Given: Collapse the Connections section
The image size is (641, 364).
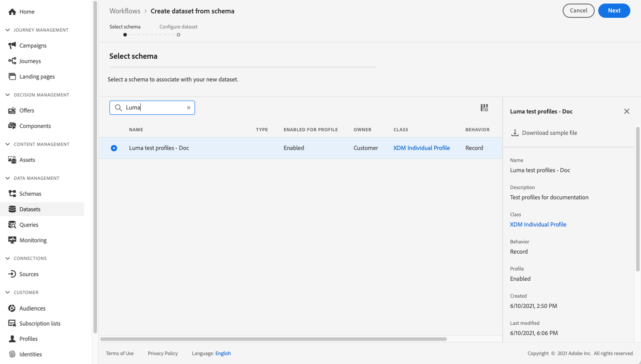Looking at the screenshot, I should (8, 258).
